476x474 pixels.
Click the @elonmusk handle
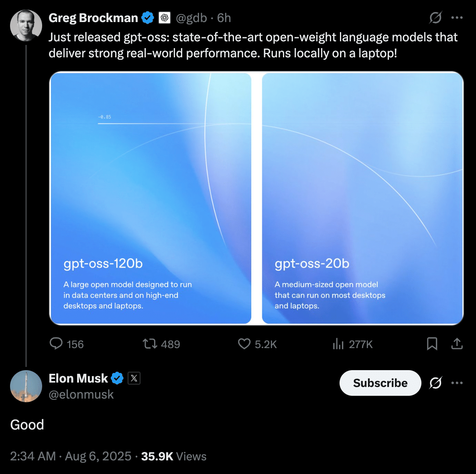tap(81, 395)
